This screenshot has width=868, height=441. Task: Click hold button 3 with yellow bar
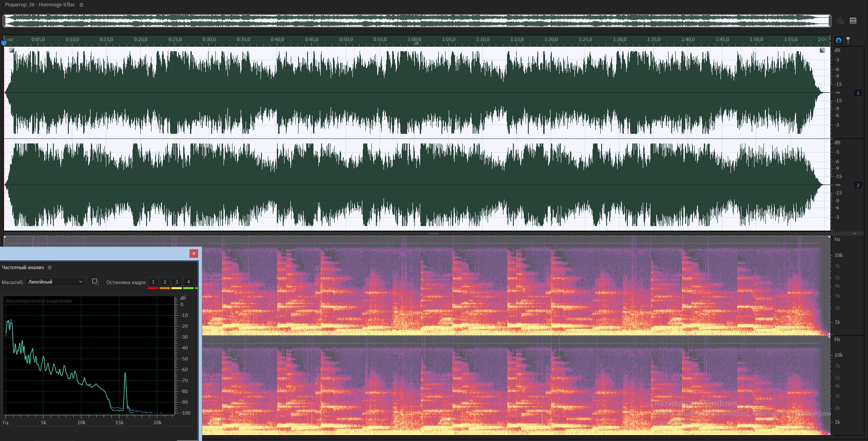(176, 282)
